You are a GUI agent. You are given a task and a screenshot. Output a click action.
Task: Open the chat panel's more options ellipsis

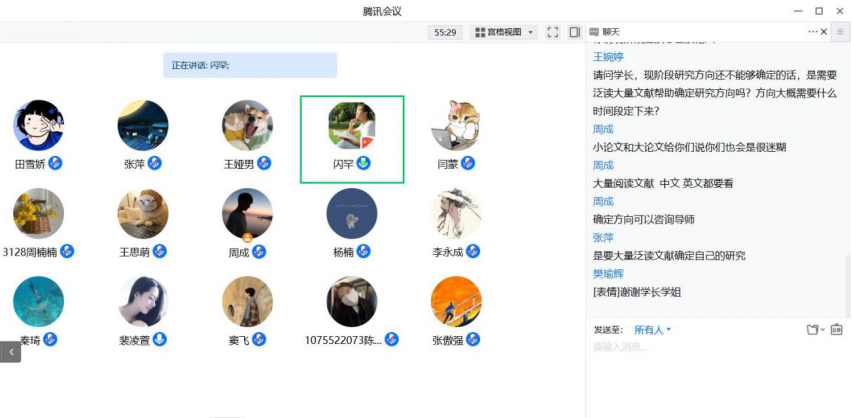tap(812, 32)
